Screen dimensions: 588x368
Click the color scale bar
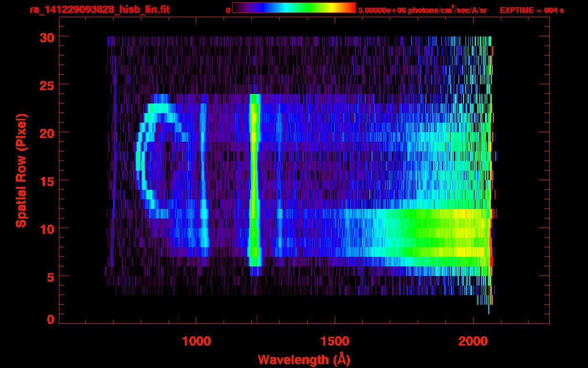(294, 8)
